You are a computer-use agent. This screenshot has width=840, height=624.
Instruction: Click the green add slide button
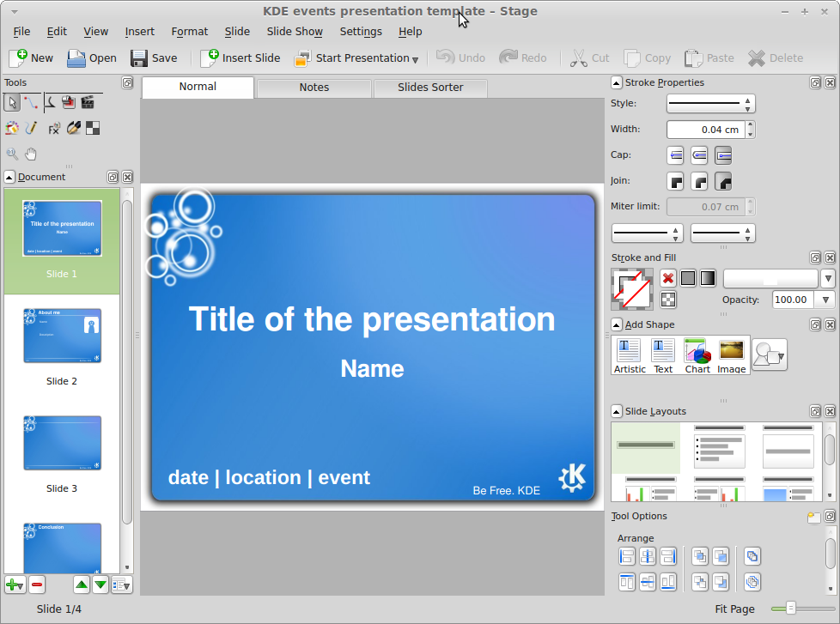click(14, 585)
